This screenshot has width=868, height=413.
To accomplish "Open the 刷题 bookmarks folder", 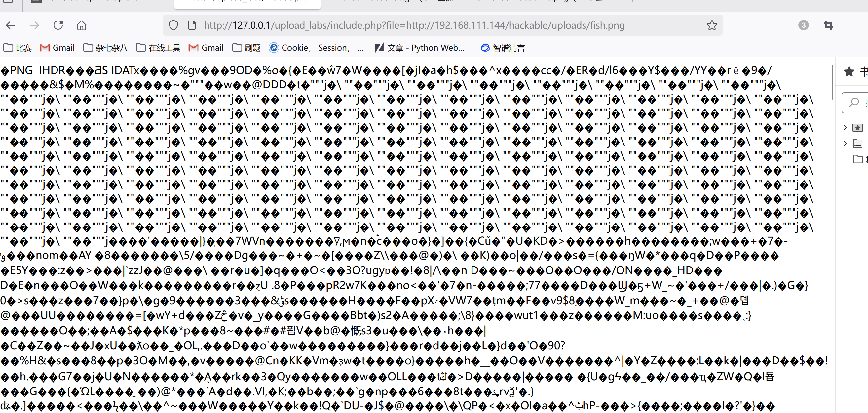I will coord(246,48).
